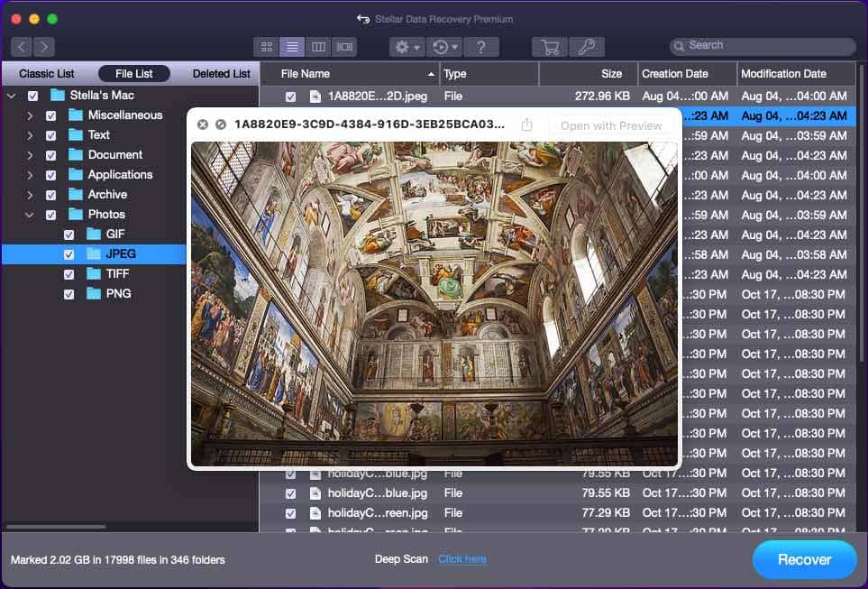
Task: Uncheck the Text folder checkbox
Action: pyautogui.click(x=51, y=136)
